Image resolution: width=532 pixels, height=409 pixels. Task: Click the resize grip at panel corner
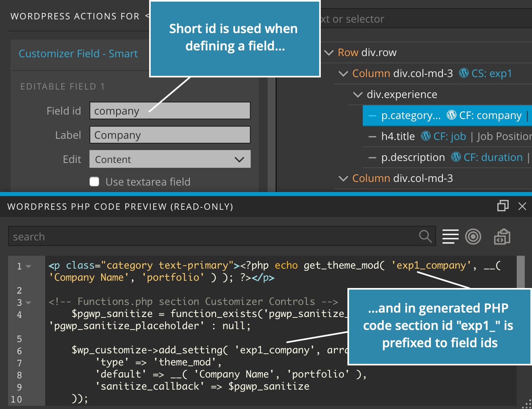527,404
